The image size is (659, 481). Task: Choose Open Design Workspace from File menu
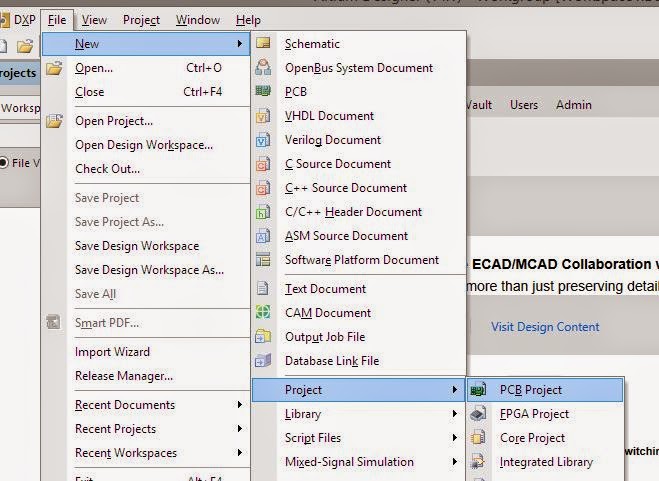[144, 145]
